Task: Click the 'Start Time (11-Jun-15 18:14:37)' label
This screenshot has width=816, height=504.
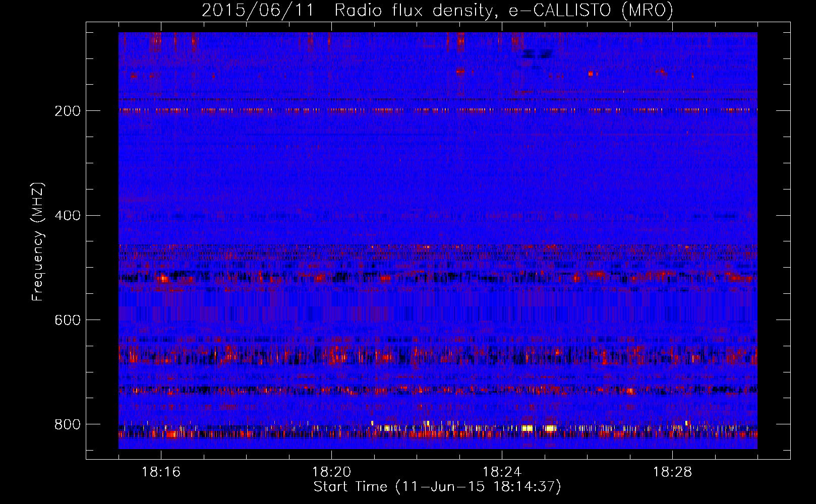Action: (x=437, y=487)
